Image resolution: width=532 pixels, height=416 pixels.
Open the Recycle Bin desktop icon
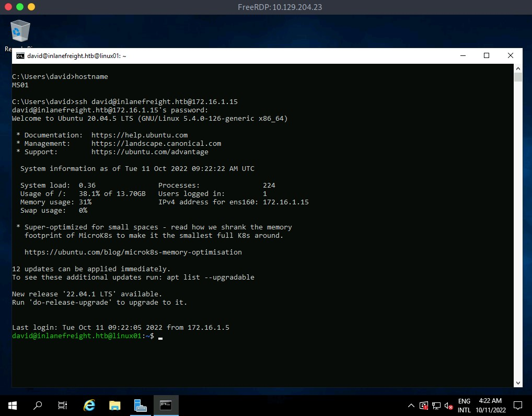pyautogui.click(x=20, y=32)
